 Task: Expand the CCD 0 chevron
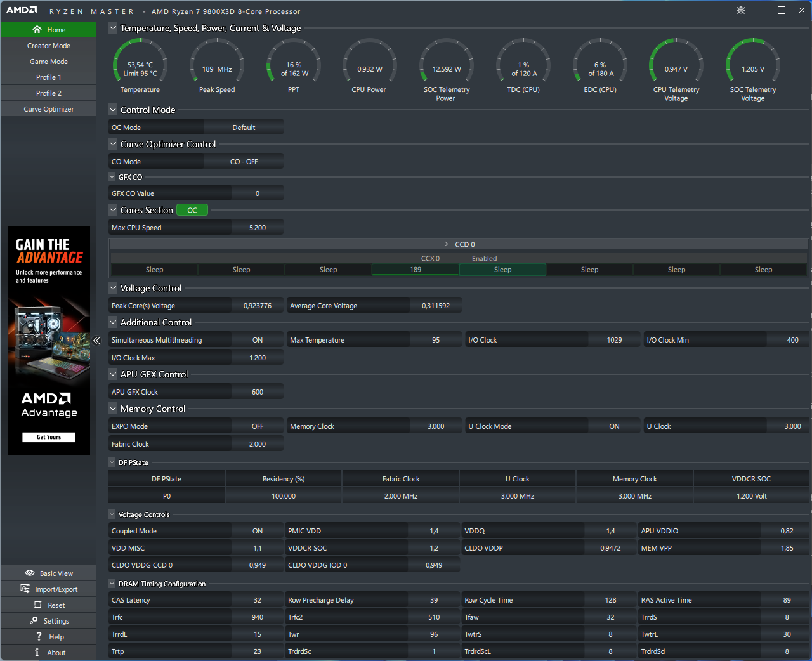(x=447, y=244)
